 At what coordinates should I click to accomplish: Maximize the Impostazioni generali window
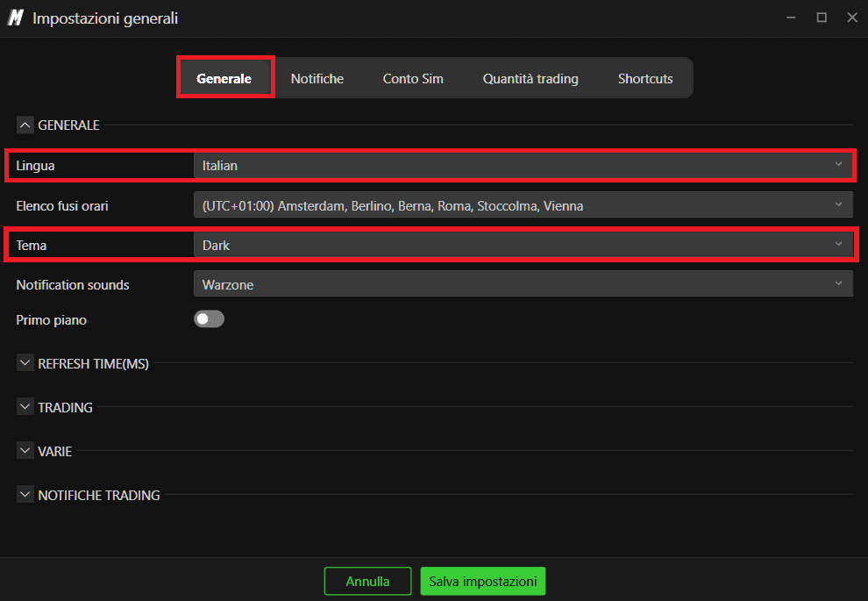point(822,18)
